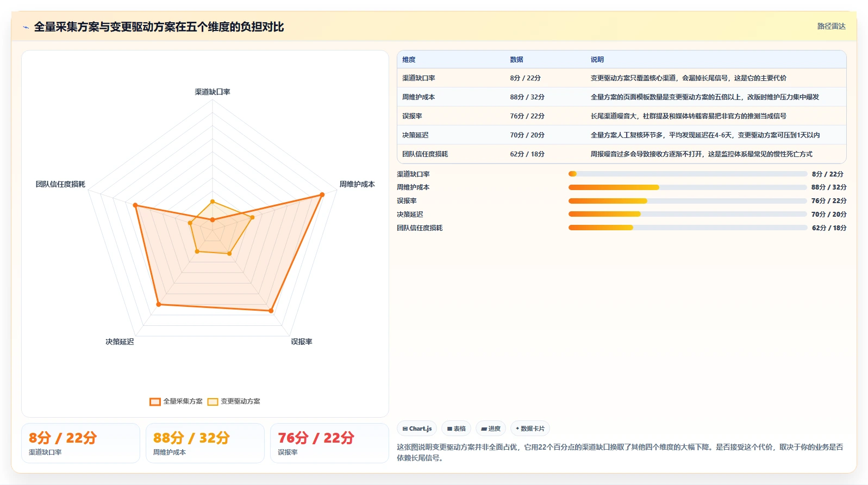Click the chart title 全量采集方案与变更驱动方案

[x=159, y=27]
